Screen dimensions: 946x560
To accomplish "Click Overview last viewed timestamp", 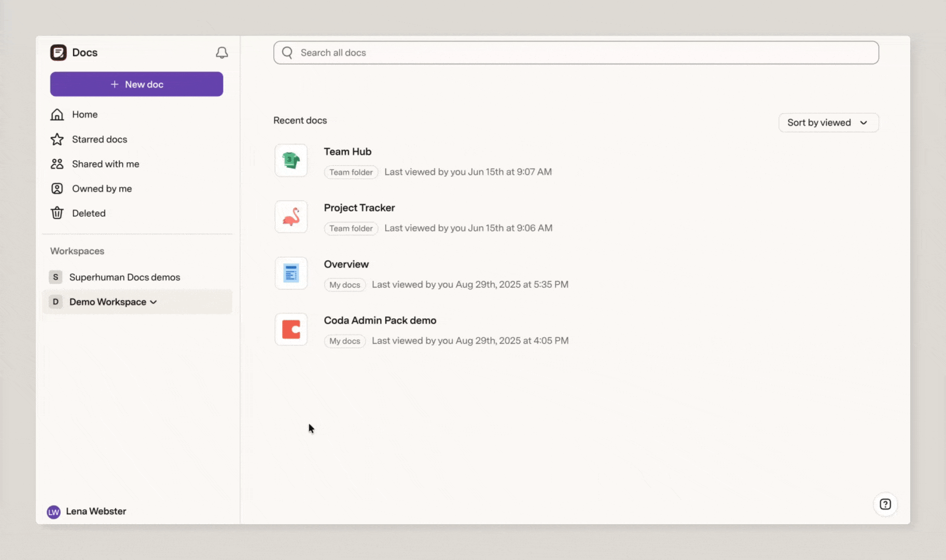I will point(470,285).
